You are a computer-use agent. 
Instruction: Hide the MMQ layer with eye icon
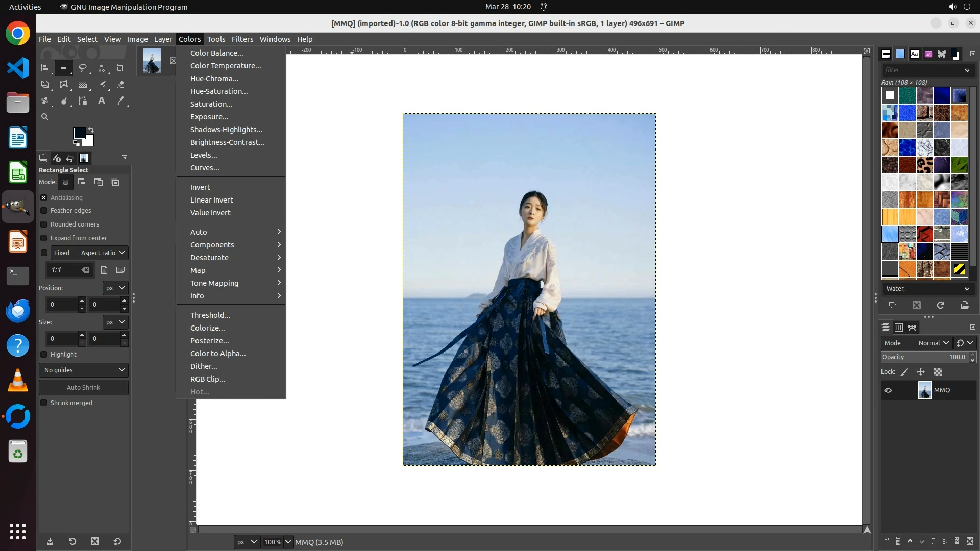(x=888, y=390)
